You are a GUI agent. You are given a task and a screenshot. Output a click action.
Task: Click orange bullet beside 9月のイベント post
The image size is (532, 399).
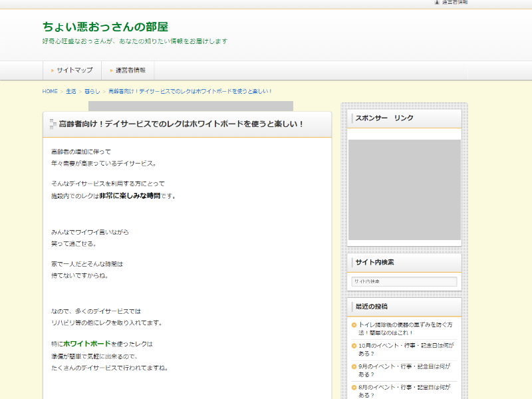point(354,367)
